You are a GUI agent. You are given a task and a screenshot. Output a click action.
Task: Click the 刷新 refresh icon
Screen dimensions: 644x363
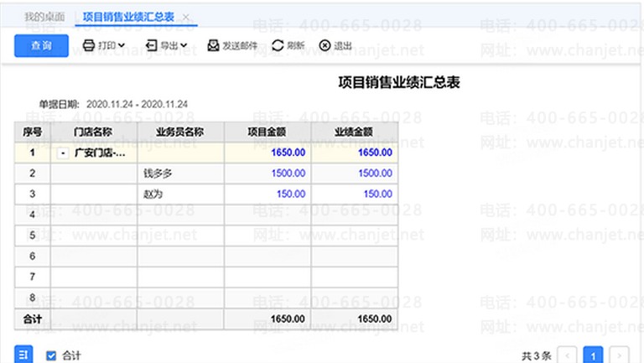pyautogui.click(x=278, y=45)
